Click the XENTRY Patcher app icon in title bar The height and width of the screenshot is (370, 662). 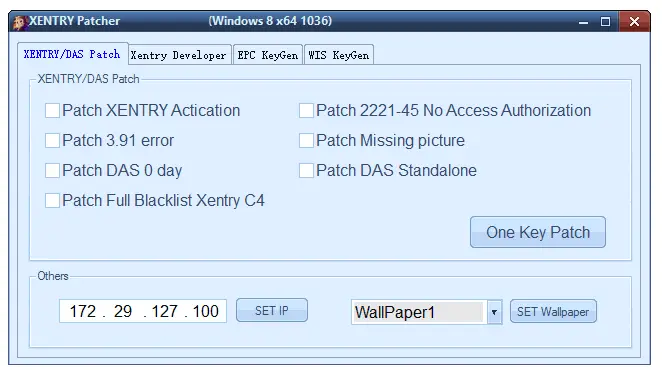tap(19, 22)
